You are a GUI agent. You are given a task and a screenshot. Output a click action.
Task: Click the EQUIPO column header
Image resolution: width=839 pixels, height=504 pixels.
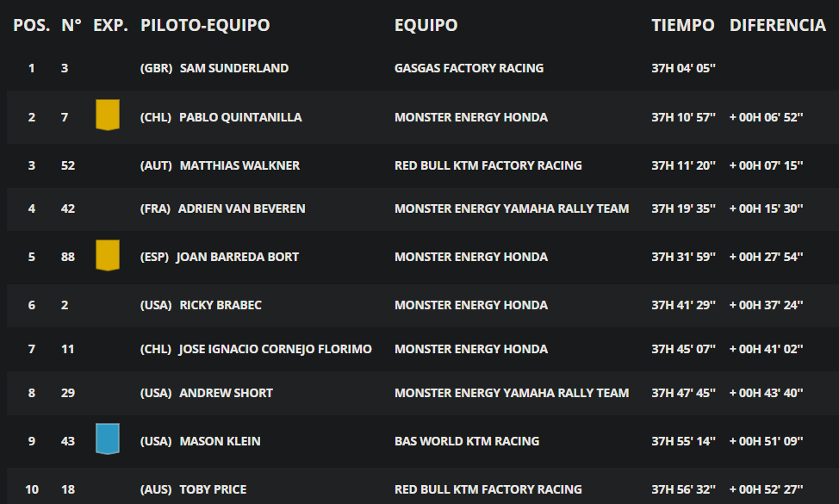click(426, 25)
